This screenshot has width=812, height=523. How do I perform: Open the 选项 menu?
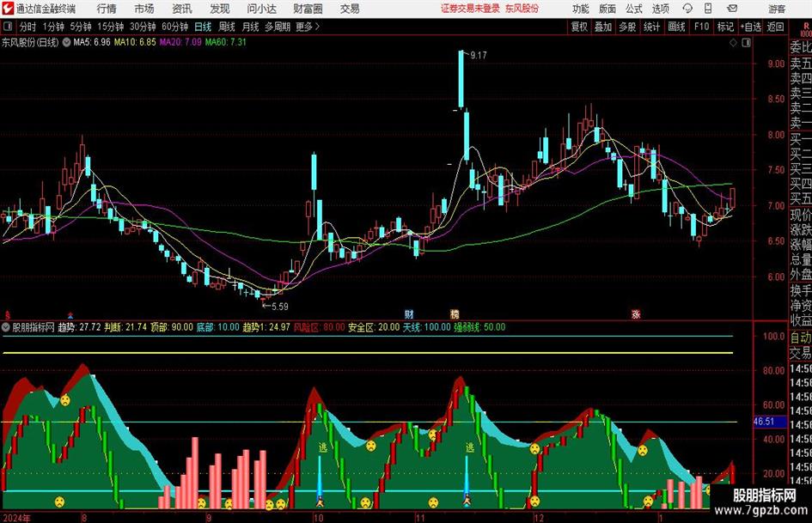click(x=661, y=9)
